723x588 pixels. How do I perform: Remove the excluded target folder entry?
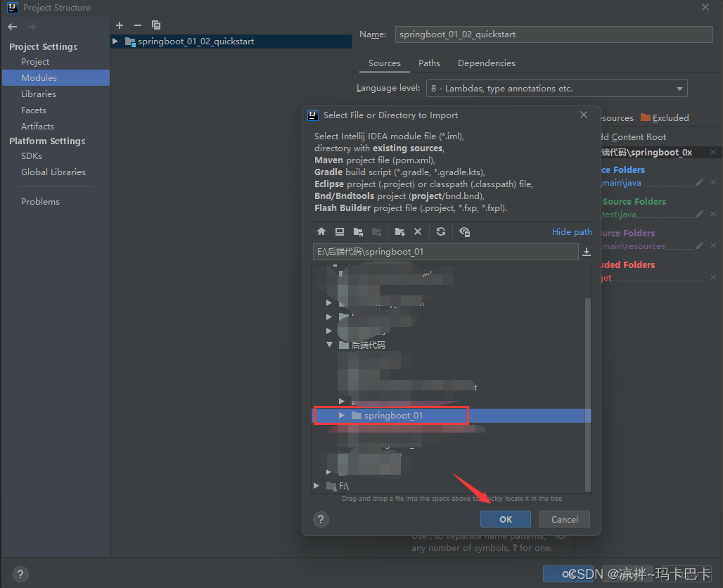[x=713, y=277]
